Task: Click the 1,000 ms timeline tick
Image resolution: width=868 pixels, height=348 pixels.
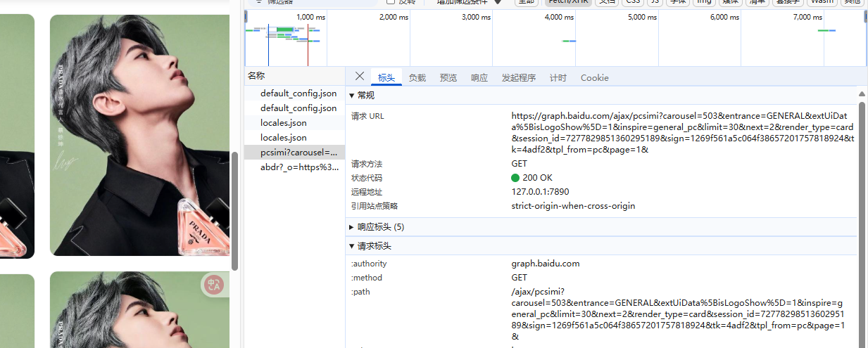Action: click(310, 17)
